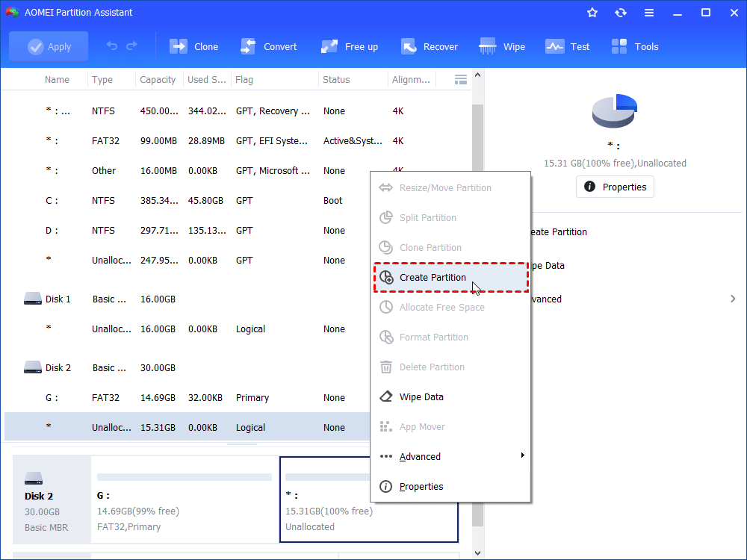Click the Disk 1 drive icon

click(x=33, y=299)
